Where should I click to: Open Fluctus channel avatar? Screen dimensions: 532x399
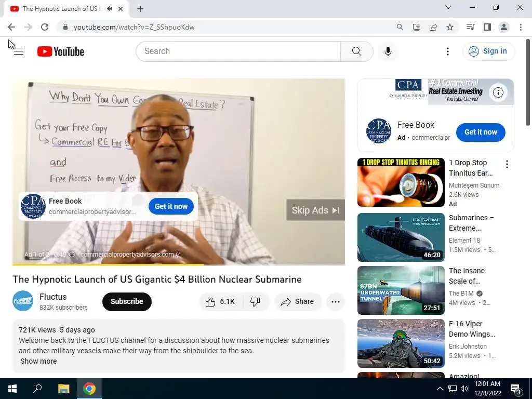tap(23, 301)
